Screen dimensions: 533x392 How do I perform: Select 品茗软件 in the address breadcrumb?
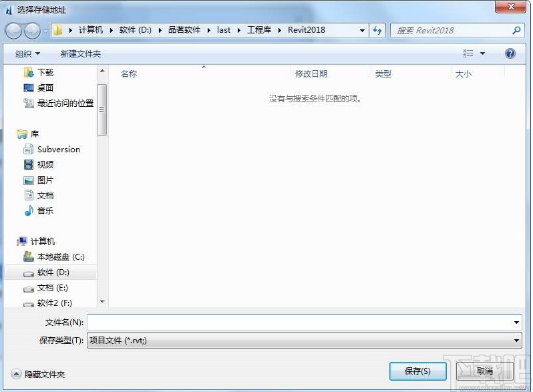point(184,30)
